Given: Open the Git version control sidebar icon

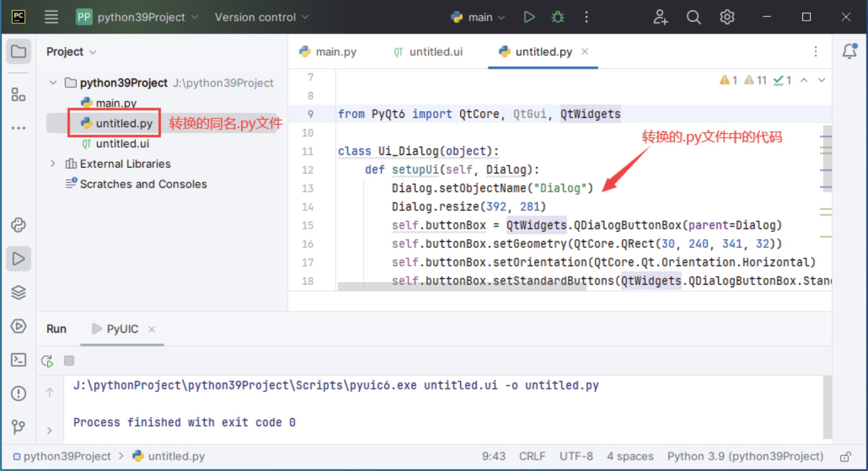Looking at the screenshot, I should pos(19,427).
